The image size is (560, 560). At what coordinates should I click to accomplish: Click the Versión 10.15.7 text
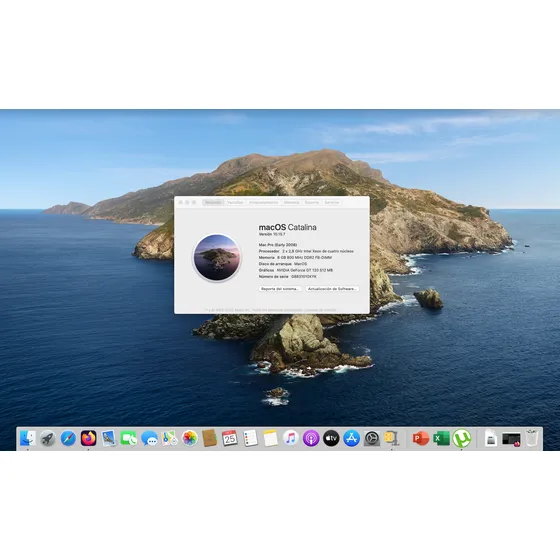pos(272,234)
